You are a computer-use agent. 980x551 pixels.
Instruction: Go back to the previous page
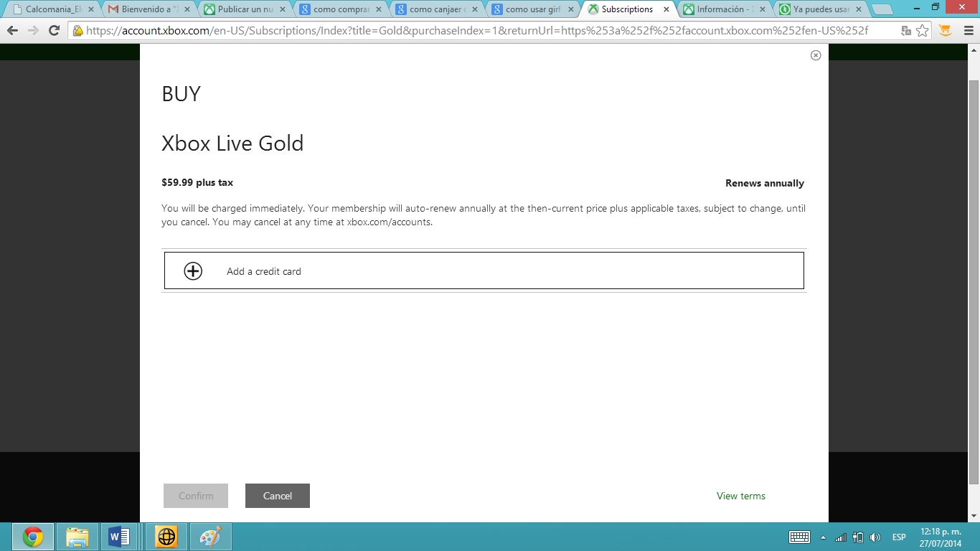[x=12, y=31]
